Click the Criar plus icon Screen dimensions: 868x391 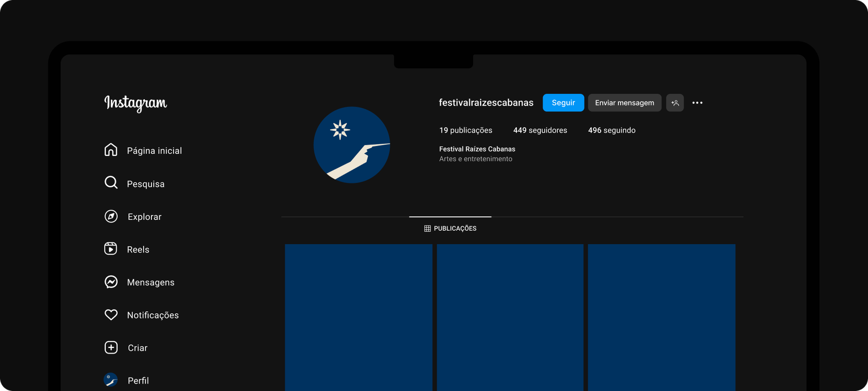click(111, 348)
